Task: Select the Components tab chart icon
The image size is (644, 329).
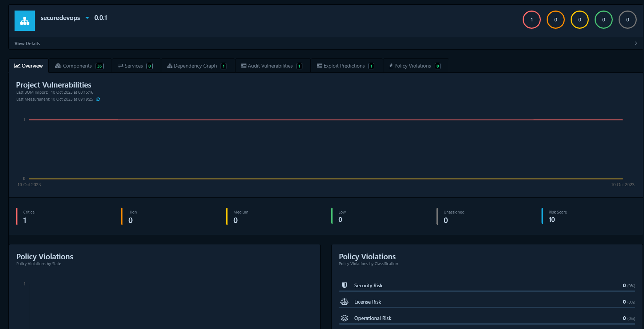Action: point(58,66)
